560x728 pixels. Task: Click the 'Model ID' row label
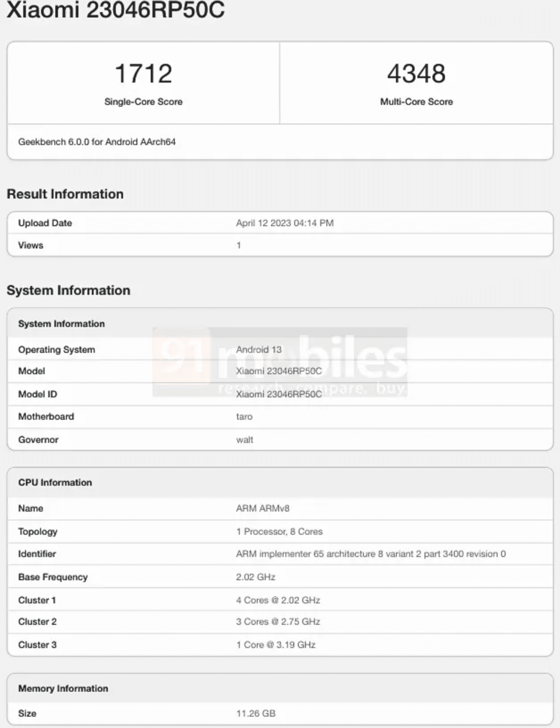[x=37, y=394]
